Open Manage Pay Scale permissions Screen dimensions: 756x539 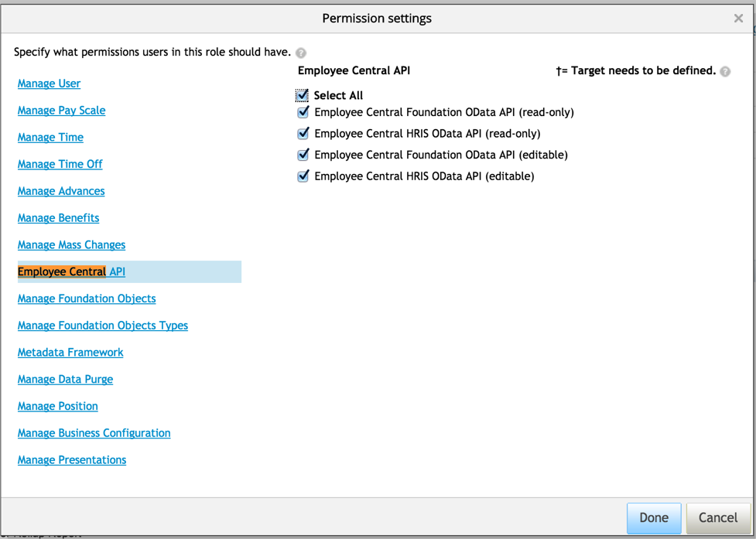click(61, 111)
